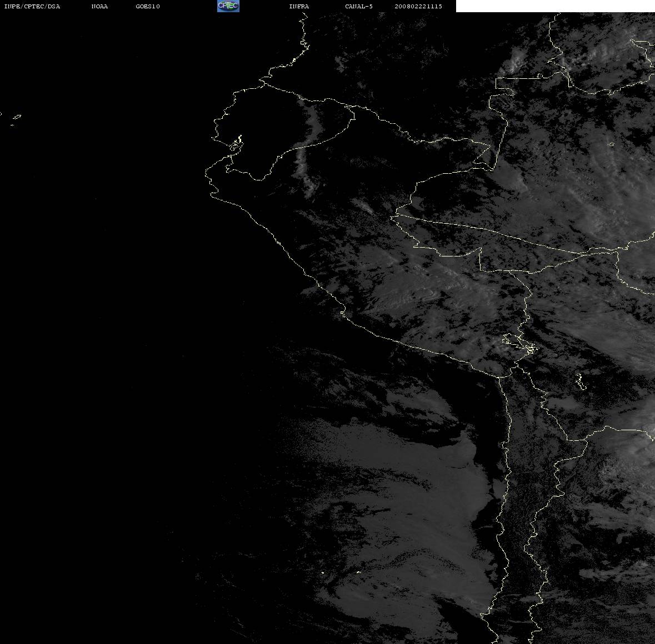
Task: Click the Peru-Chile-Bolivia border junction on the coast
Action: pyautogui.click(x=499, y=377)
